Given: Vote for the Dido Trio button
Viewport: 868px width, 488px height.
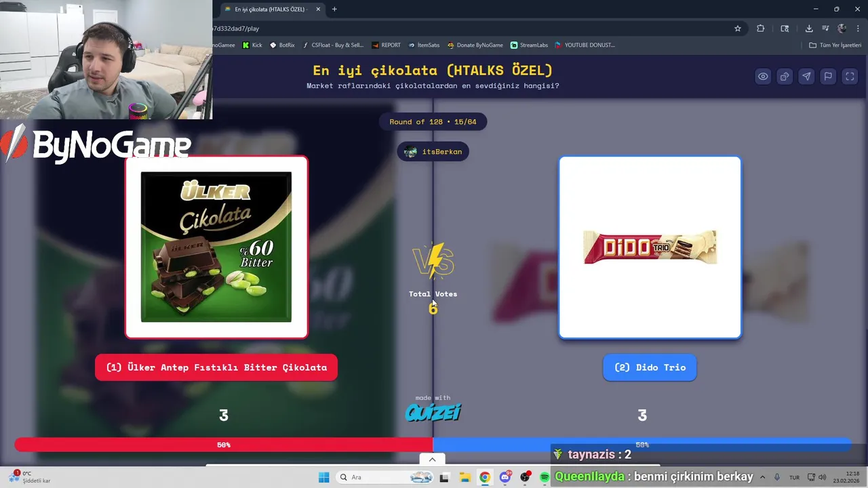Looking at the screenshot, I should (x=650, y=367).
